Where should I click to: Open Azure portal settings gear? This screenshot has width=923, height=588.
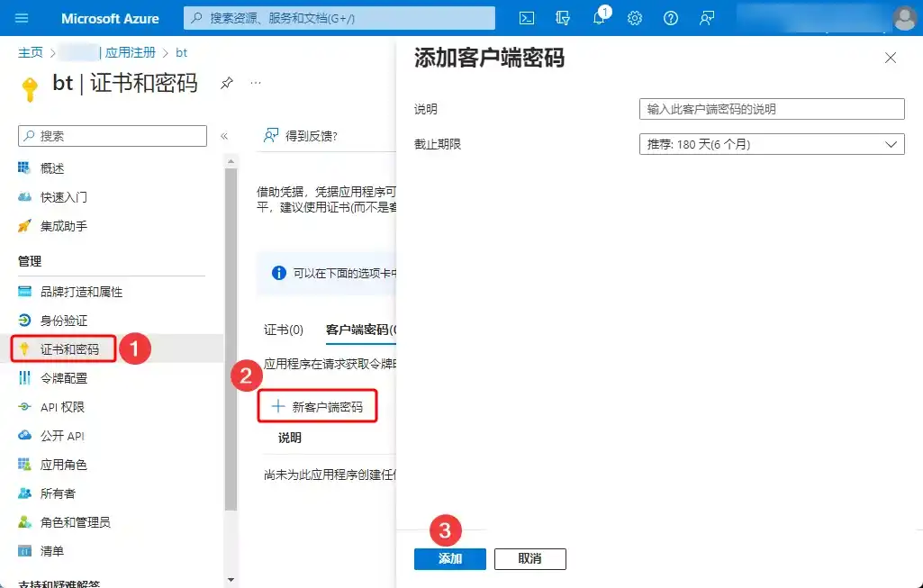635,17
